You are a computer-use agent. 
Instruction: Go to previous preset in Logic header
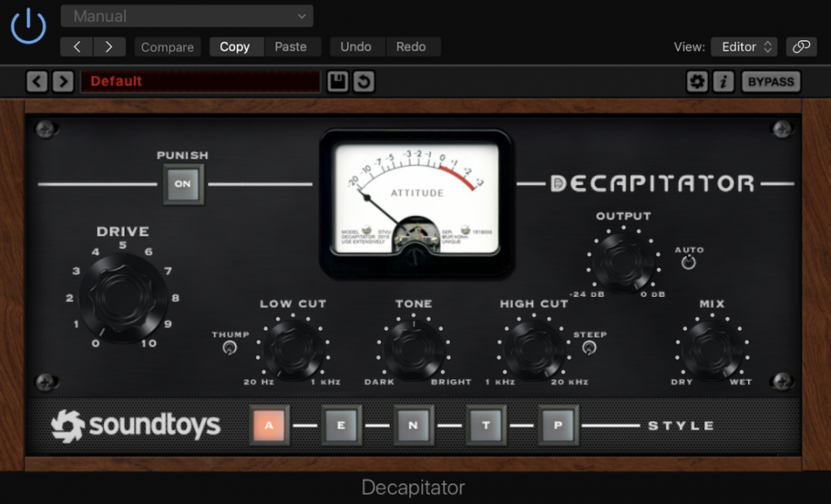77,47
